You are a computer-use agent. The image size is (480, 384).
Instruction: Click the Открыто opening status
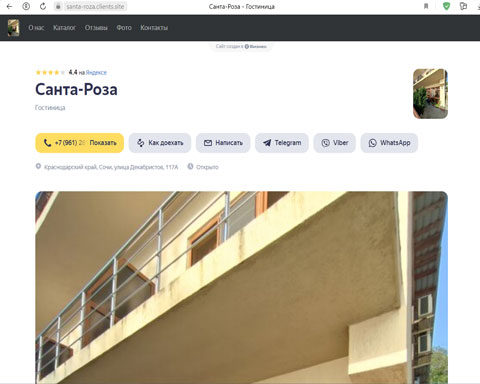pos(207,167)
